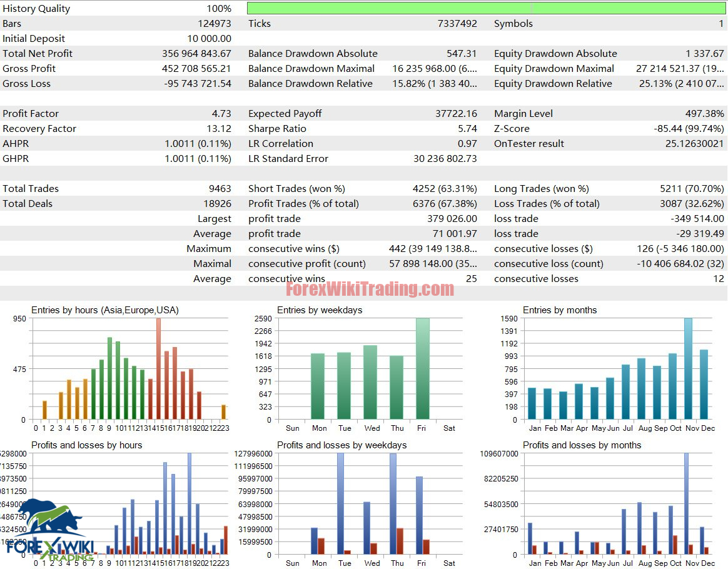Image resolution: width=728 pixels, height=569 pixels.
Task: Click the Total Deals value 18926
Action: [217, 204]
